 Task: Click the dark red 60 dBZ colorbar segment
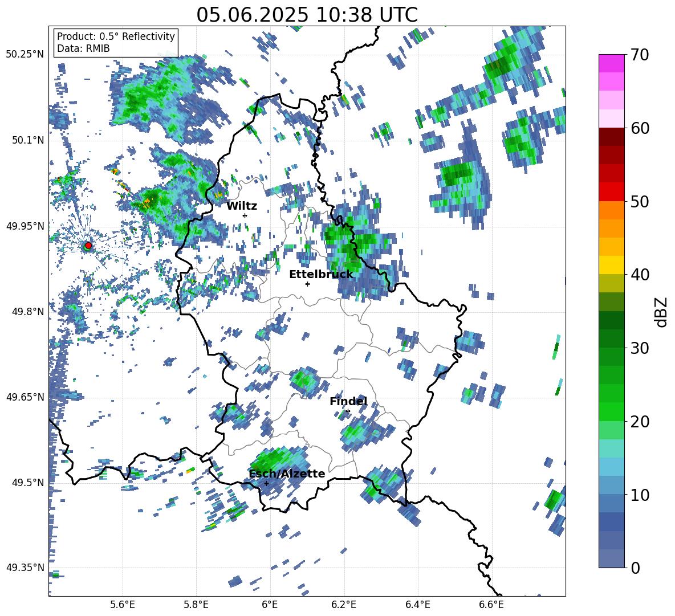pyautogui.click(x=611, y=137)
